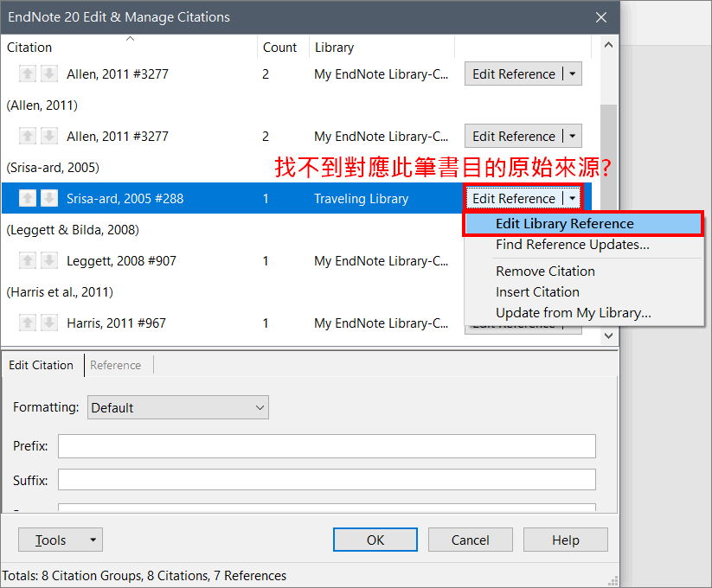Switch to the Reference tab
This screenshot has width=712, height=588.
point(115,365)
